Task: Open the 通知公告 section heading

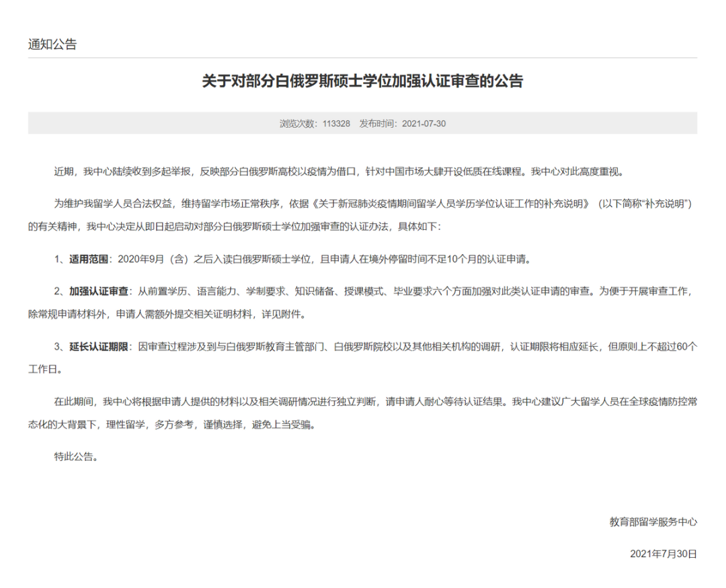Action: (51, 46)
